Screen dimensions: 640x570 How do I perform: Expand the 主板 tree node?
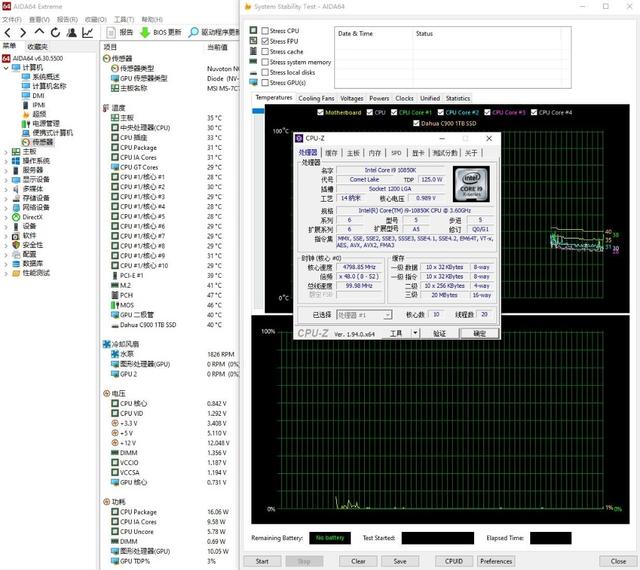[6, 151]
